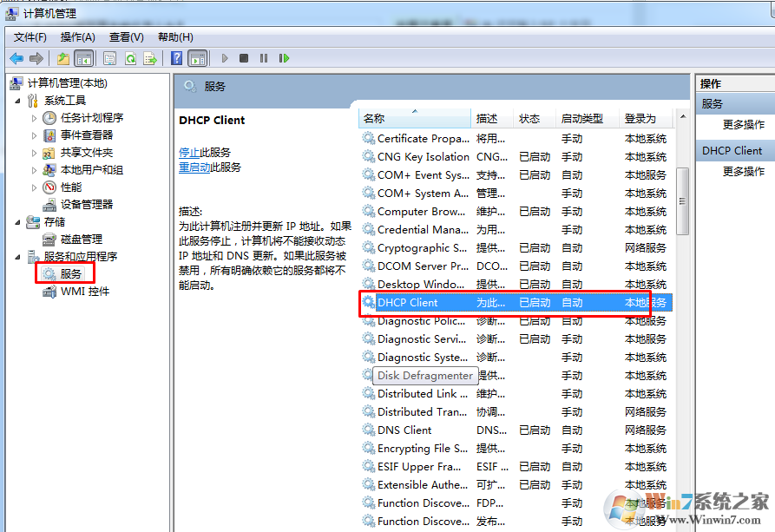The width and height of the screenshot is (775, 532).
Task: Open the 查看(V) menu
Action: pos(126,37)
